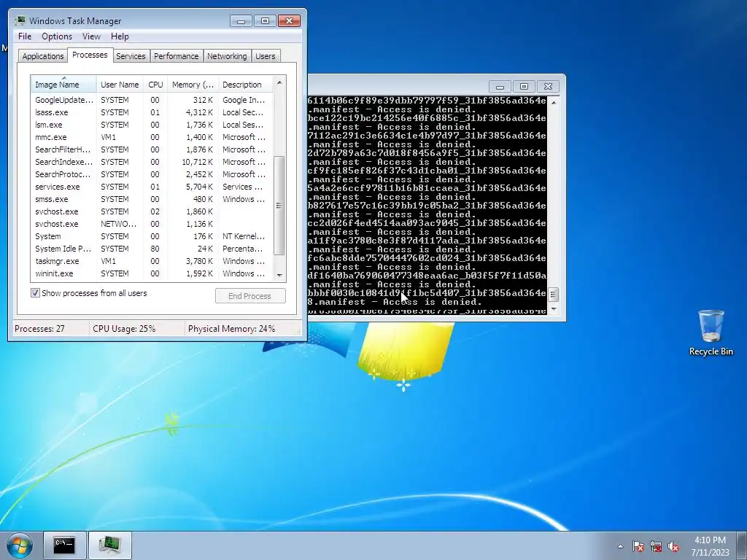Click console window scroll up arrow
Image resolution: width=747 pixels, height=560 pixels.
click(553, 102)
